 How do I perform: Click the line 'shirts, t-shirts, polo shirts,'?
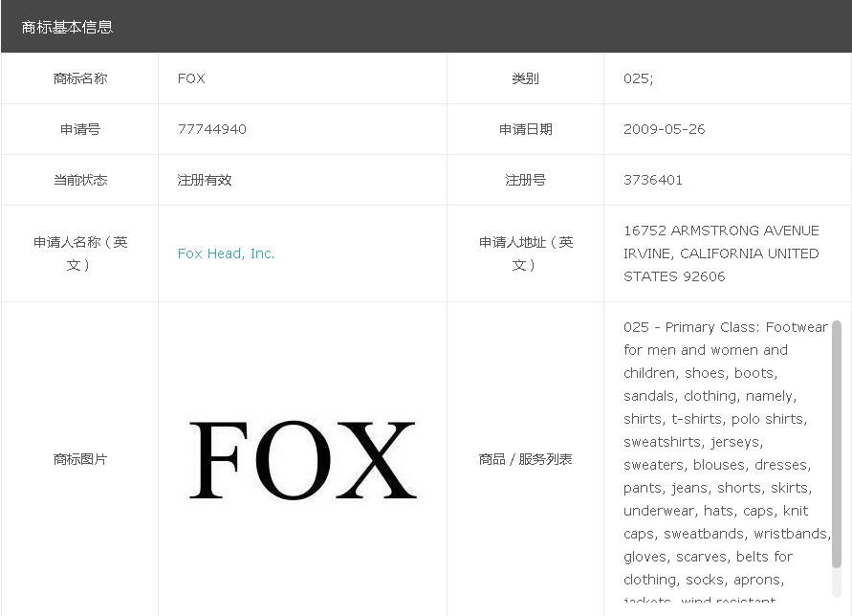(715, 419)
